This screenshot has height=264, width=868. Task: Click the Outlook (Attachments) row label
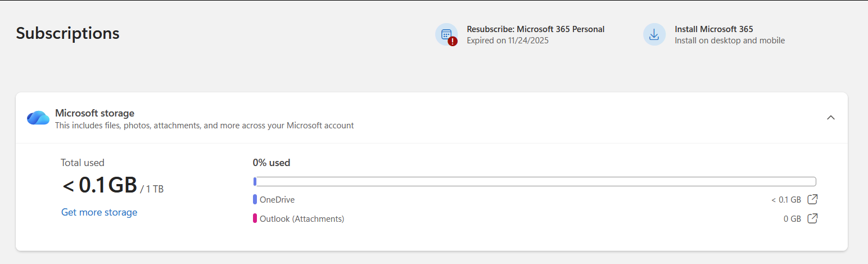[x=301, y=218]
